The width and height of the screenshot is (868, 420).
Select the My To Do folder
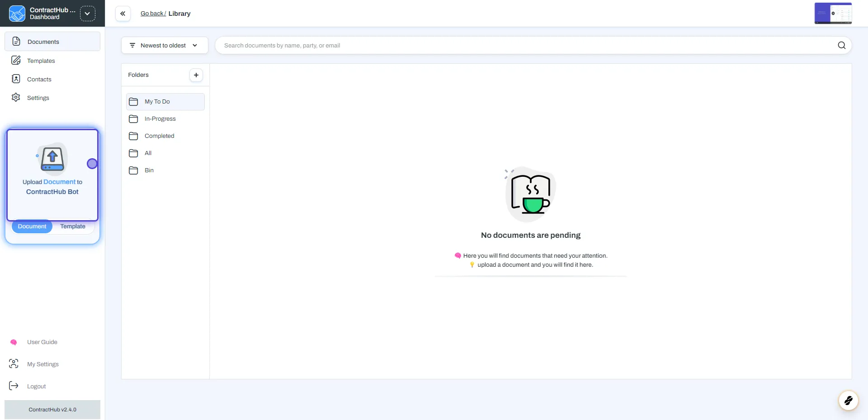(165, 102)
